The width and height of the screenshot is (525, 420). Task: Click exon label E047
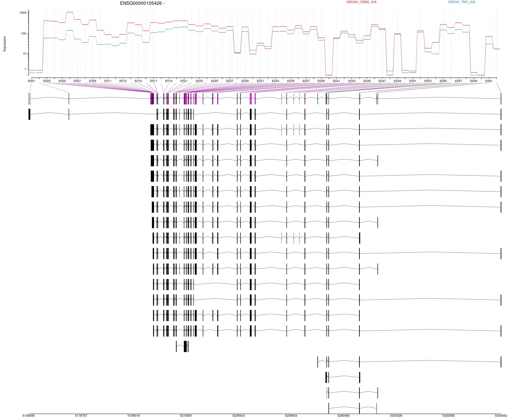pyautogui.click(x=382, y=81)
